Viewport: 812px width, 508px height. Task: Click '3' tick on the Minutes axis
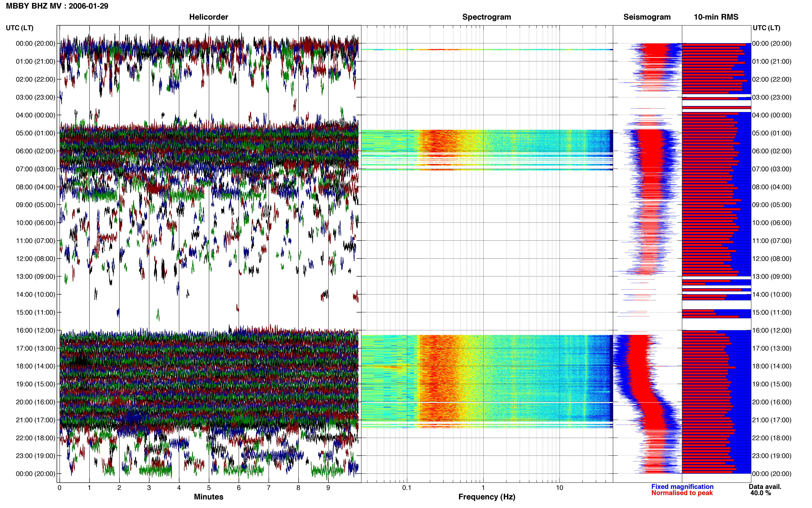click(x=149, y=487)
